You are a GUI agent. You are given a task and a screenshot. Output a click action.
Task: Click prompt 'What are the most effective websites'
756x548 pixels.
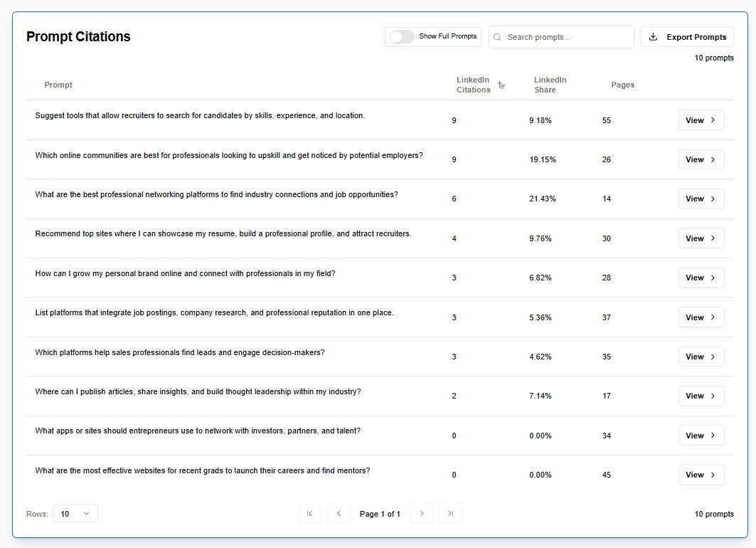[x=203, y=471]
